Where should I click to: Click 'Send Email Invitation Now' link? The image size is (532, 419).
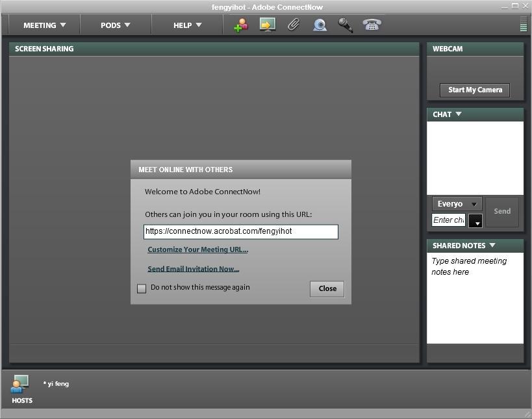pyautogui.click(x=193, y=269)
